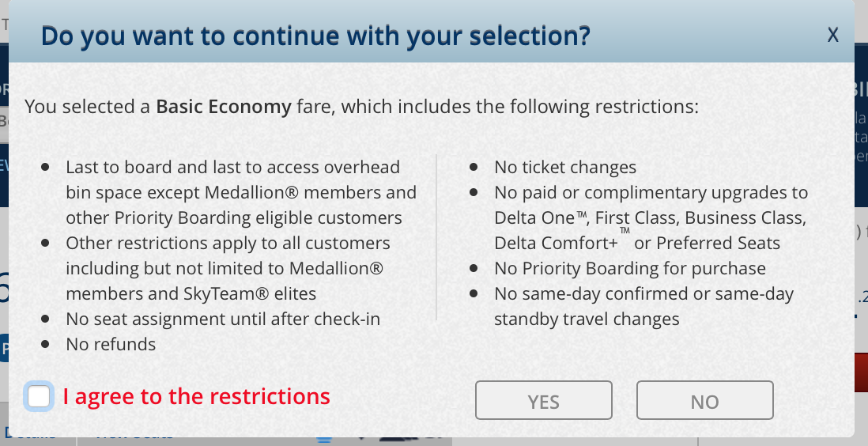Click the 'Do you want to continue' heading
Viewport: 868px width, 446px height.
[315, 36]
